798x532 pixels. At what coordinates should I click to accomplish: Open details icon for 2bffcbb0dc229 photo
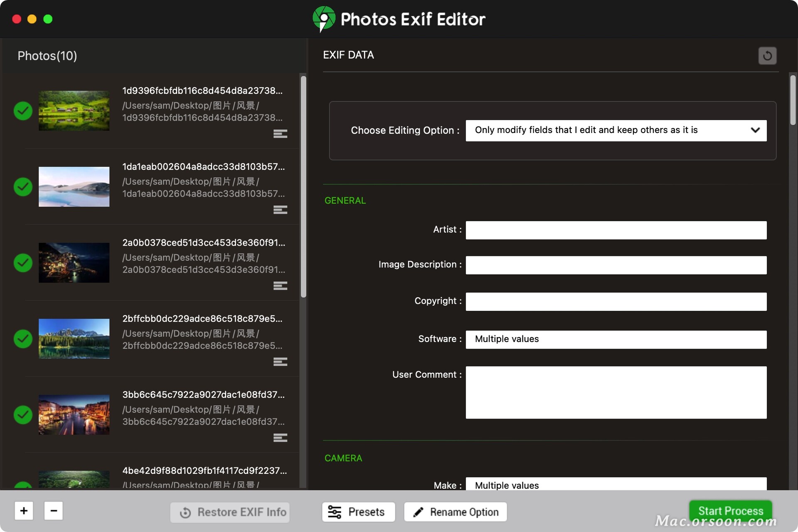tap(280, 362)
